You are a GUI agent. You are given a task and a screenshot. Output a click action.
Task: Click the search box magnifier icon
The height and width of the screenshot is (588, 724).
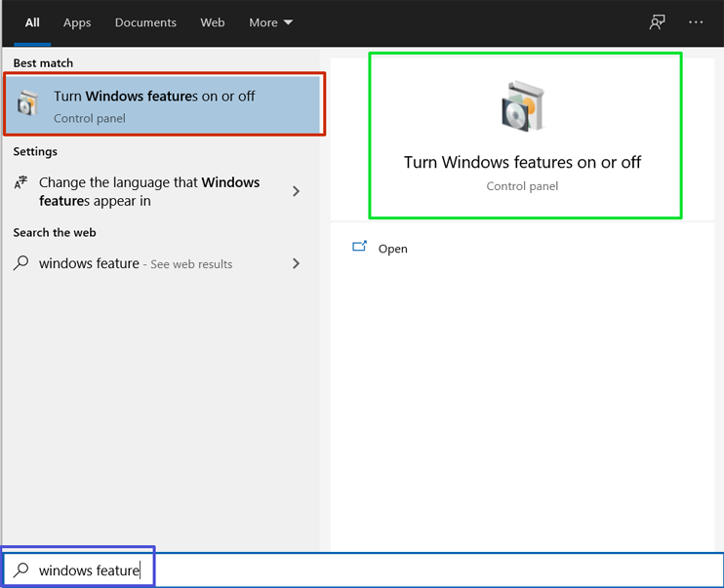21,570
